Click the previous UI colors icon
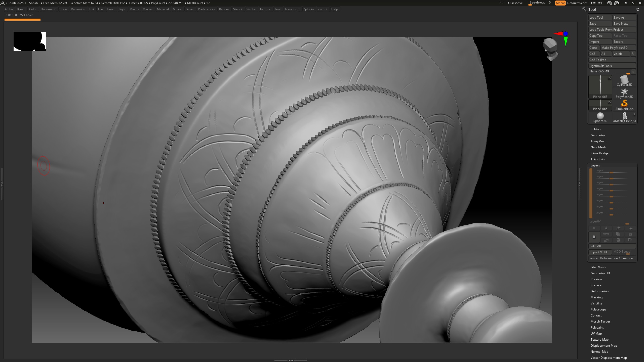The height and width of the screenshot is (362, 644). 593,3
